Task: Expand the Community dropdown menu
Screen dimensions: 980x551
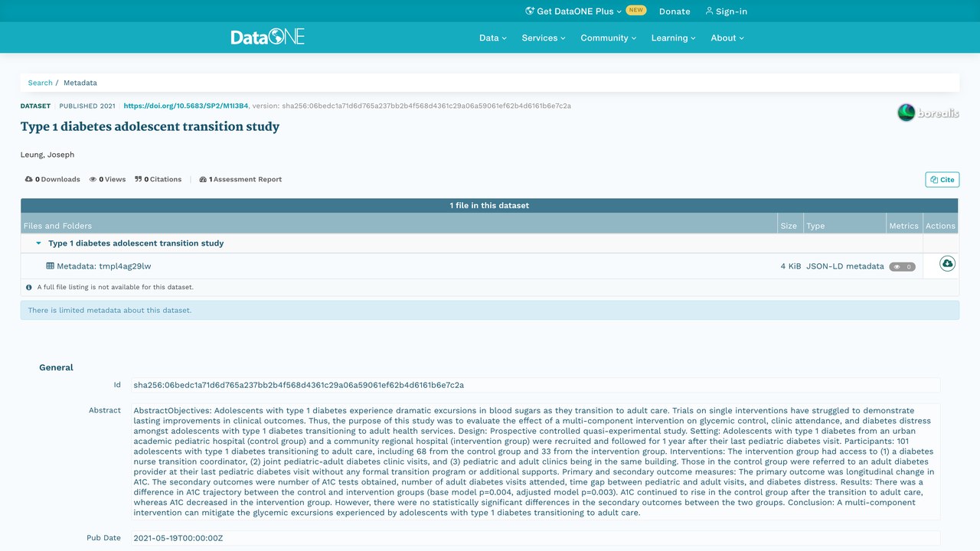Action: [609, 37]
